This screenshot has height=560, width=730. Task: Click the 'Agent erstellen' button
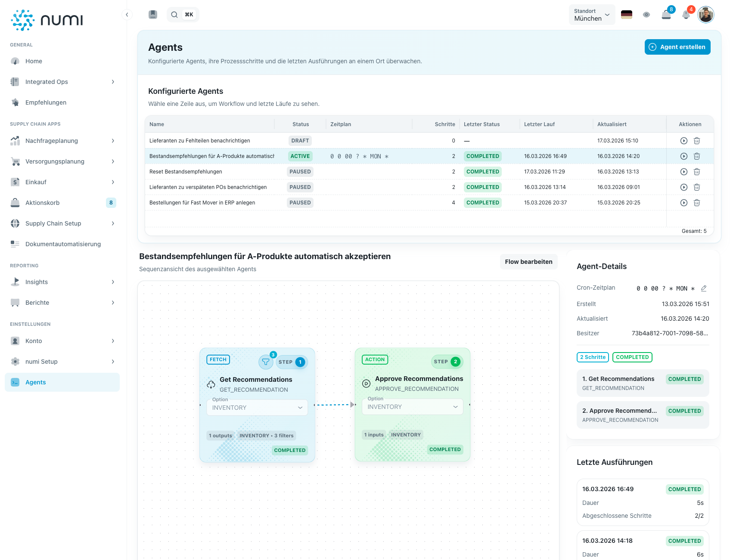click(677, 47)
